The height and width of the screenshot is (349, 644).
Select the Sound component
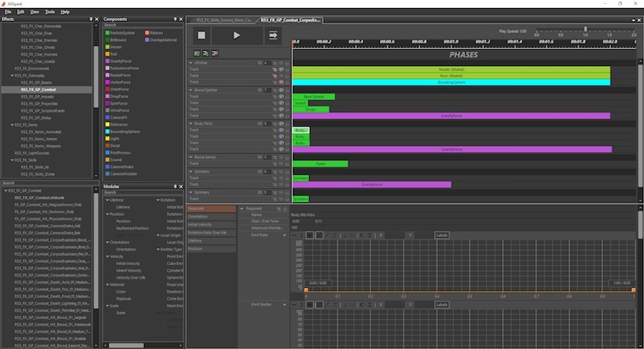(x=114, y=160)
